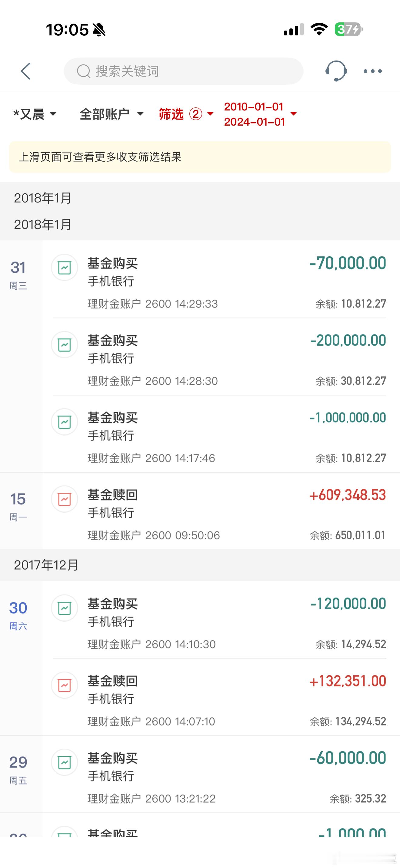The image size is (400, 868).
Task: Type in the 搜索关键词 search field
Action: point(196,71)
